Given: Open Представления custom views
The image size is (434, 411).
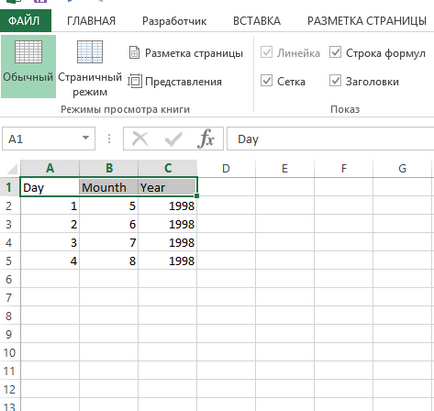Looking at the screenshot, I should (175, 81).
